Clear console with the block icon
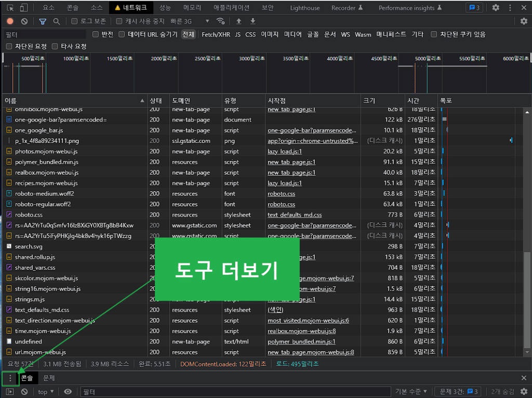The width and height of the screenshot is (532, 398). point(24,392)
